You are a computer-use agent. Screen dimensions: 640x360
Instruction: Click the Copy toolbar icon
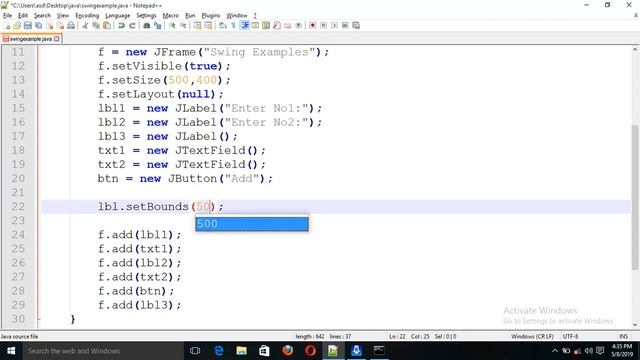click(96, 25)
